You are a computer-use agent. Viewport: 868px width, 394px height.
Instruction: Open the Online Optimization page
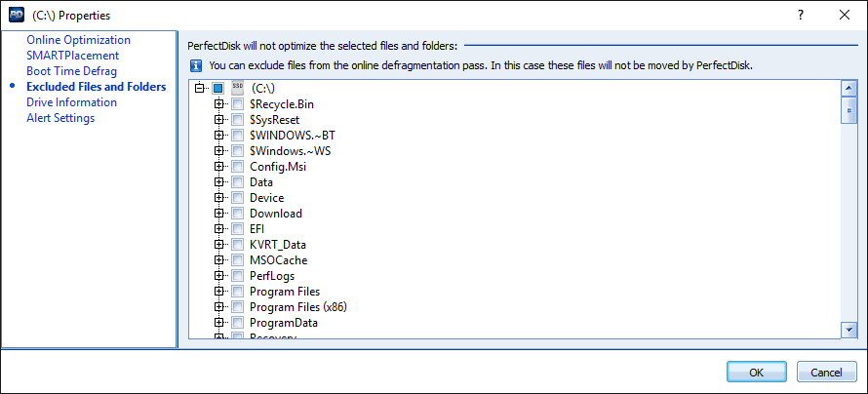78,40
